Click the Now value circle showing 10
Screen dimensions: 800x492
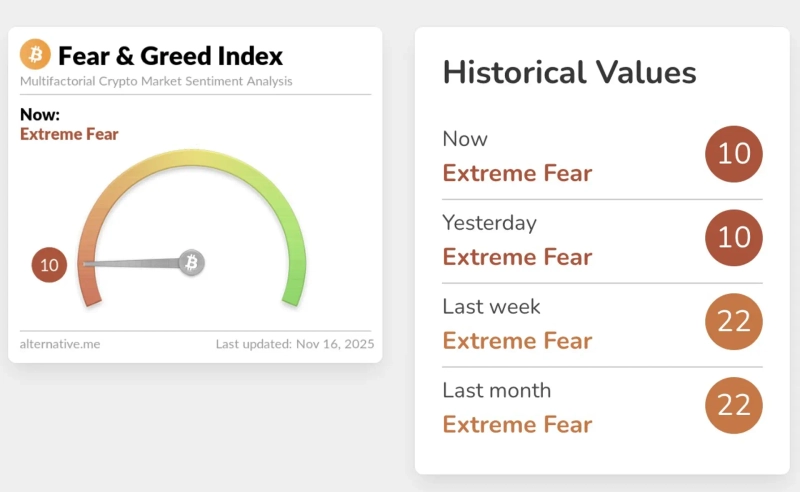pos(734,153)
